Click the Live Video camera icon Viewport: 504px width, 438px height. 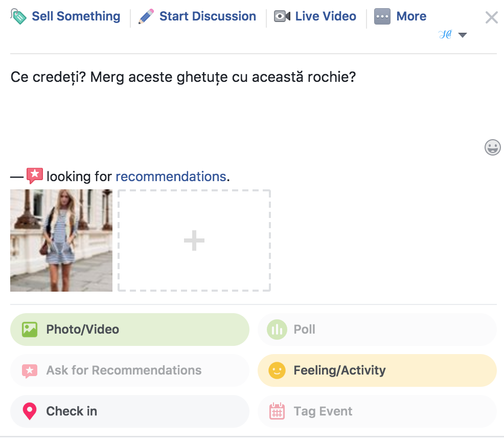[x=282, y=17]
